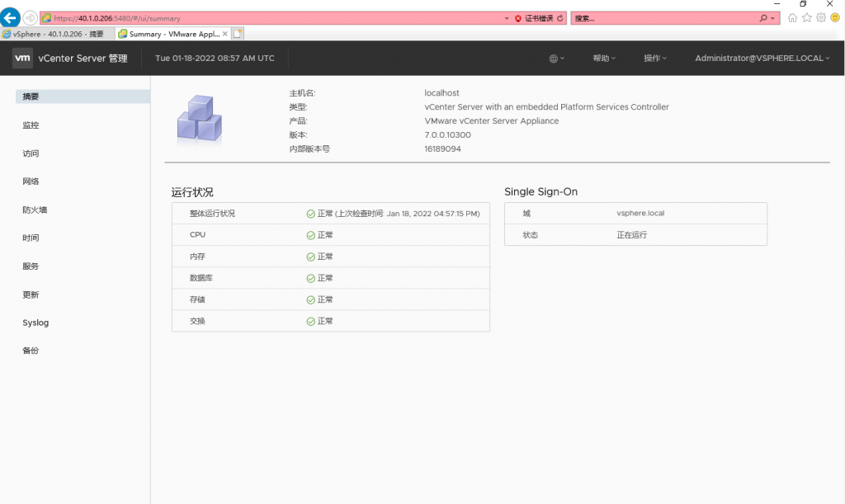Open the Administrator@VSPHERE.LOCAL user menu
The image size is (845, 504).
pyautogui.click(x=762, y=58)
